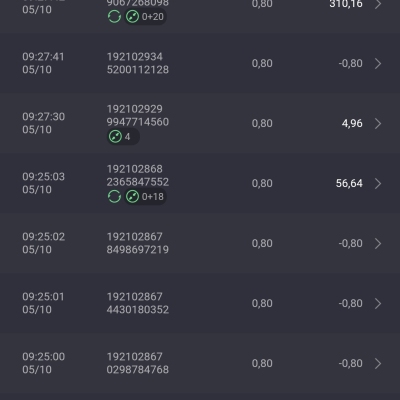
Task: Open chevron for the 09:25:02 entry
Action: click(x=378, y=243)
